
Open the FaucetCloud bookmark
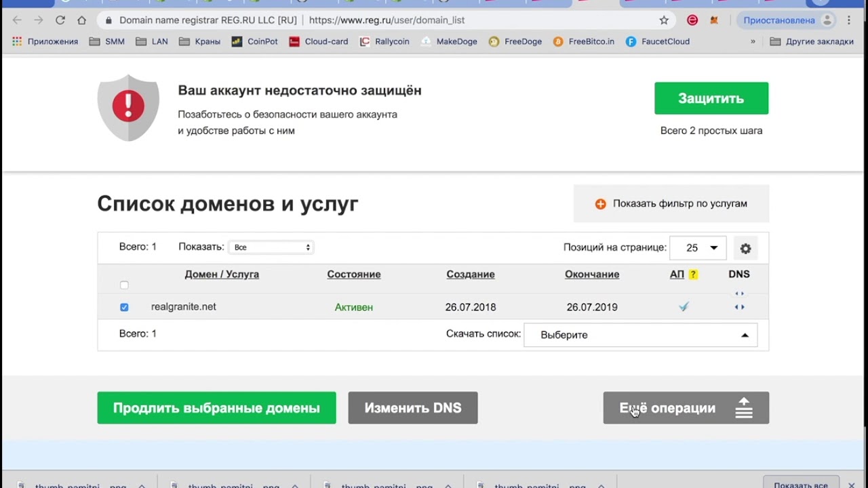[x=657, y=41]
